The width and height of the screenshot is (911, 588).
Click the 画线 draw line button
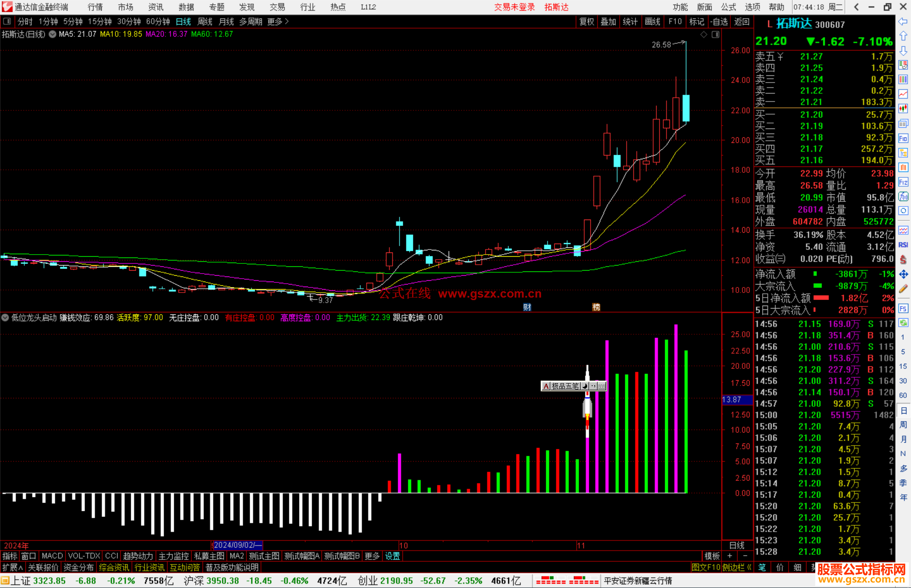(652, 21)
